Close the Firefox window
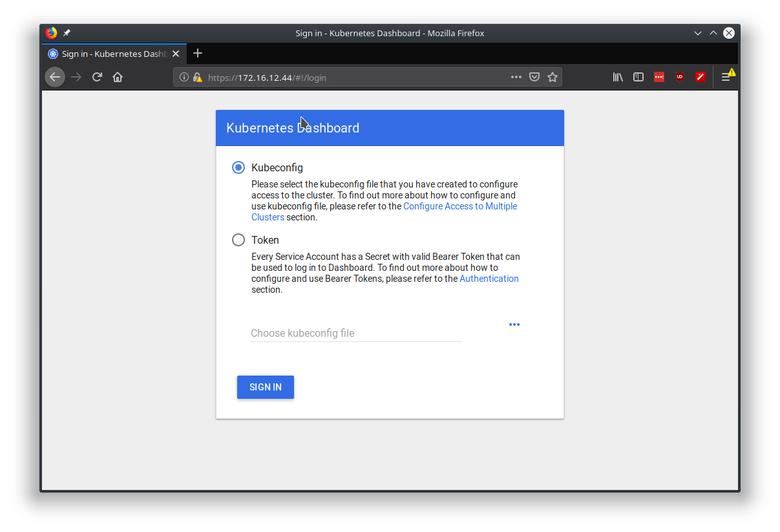Viewport: 780px width, 532px height. click(729, 33)
